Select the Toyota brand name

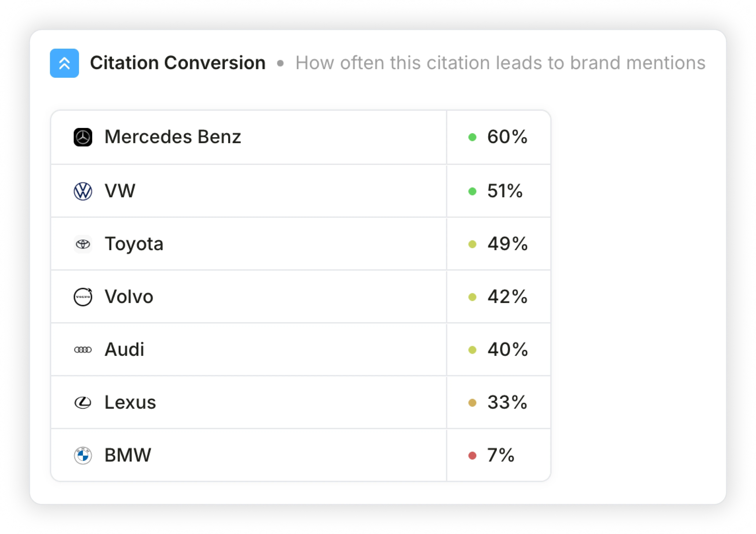[134, 244]
